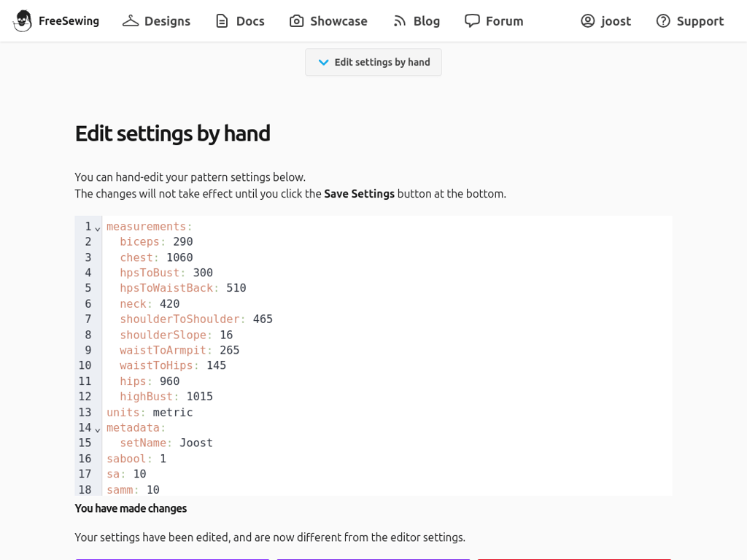Click the shoulderSlope: 16 line
Screen dimensions: 747x560
click(177, 335)
